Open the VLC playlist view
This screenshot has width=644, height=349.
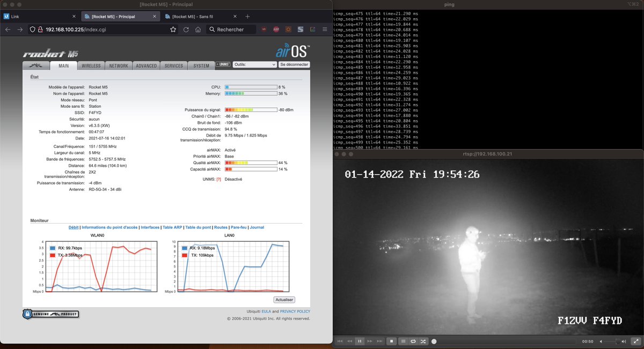[x=404, y=341]
